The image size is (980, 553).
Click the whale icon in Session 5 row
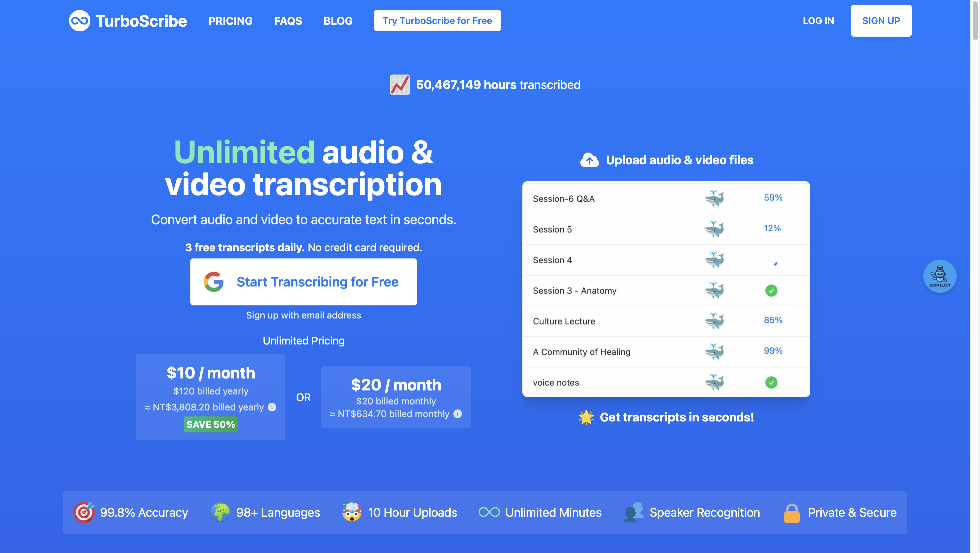pos(714,229)
